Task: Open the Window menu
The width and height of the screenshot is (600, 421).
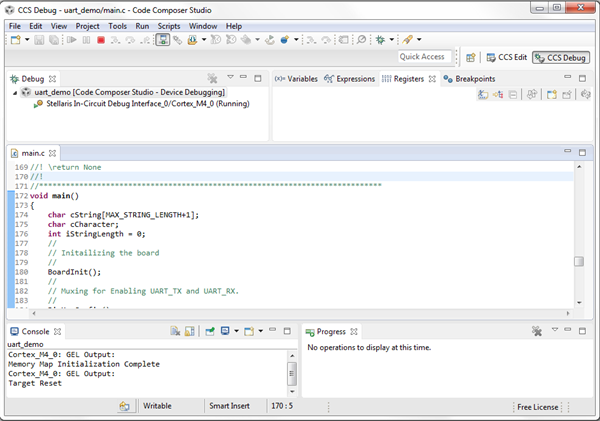Action: click(x=203, y=26)
